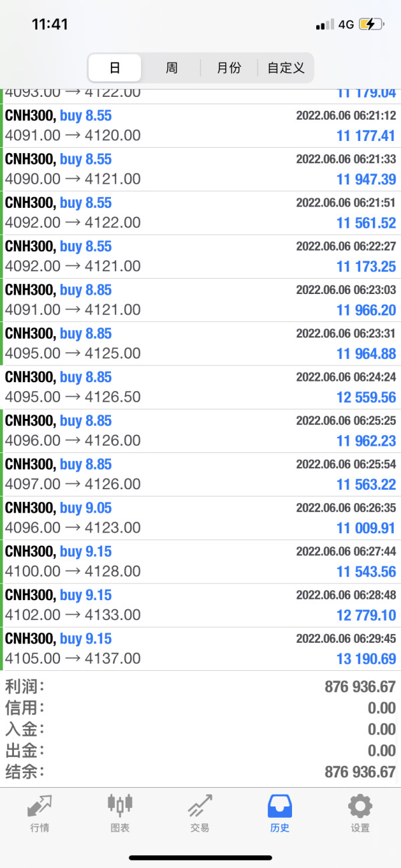
Task: Tap the battery charging icon in status bar
Action: tap(372, 25)
